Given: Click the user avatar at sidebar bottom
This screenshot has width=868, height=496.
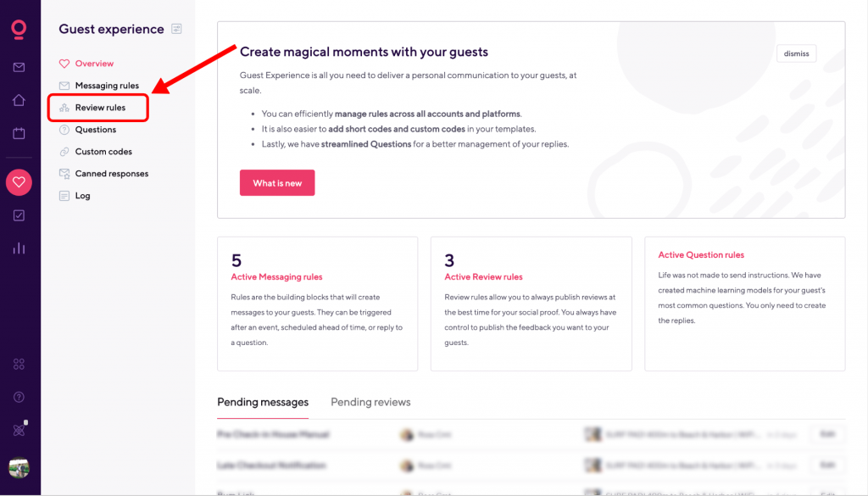Looking at the screenshot, I should pos(19,467).
